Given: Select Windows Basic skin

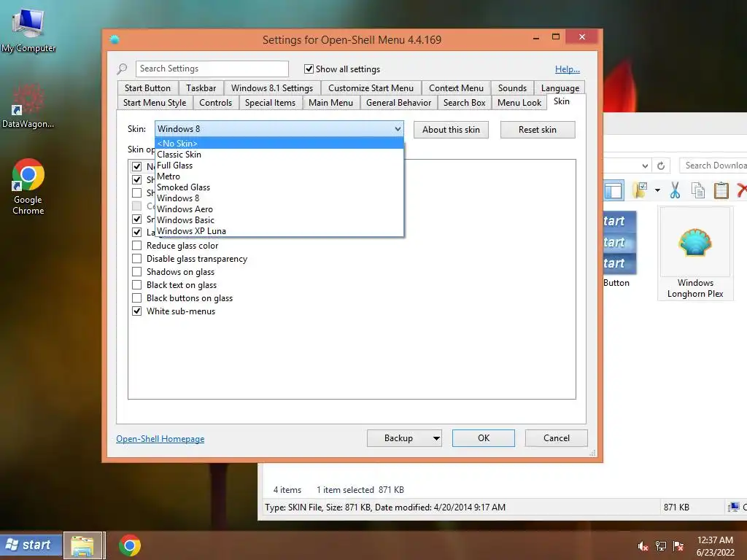Looking at the screenshot, I should [279, 220].
